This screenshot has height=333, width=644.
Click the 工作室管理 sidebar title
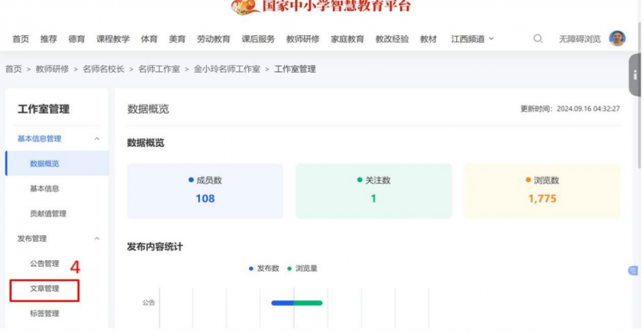(44, 109)
